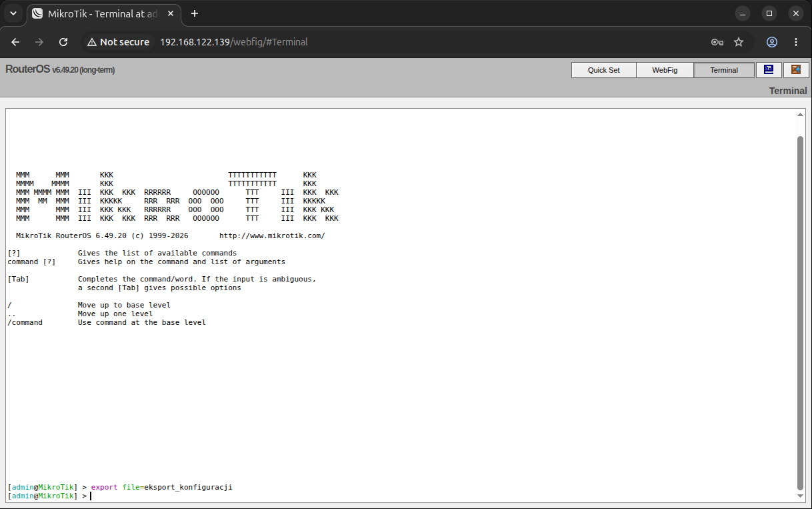The image size is (812, 509).
Task: Click the http://www.mikrotik.com/ text
Action: pos(272,235)
